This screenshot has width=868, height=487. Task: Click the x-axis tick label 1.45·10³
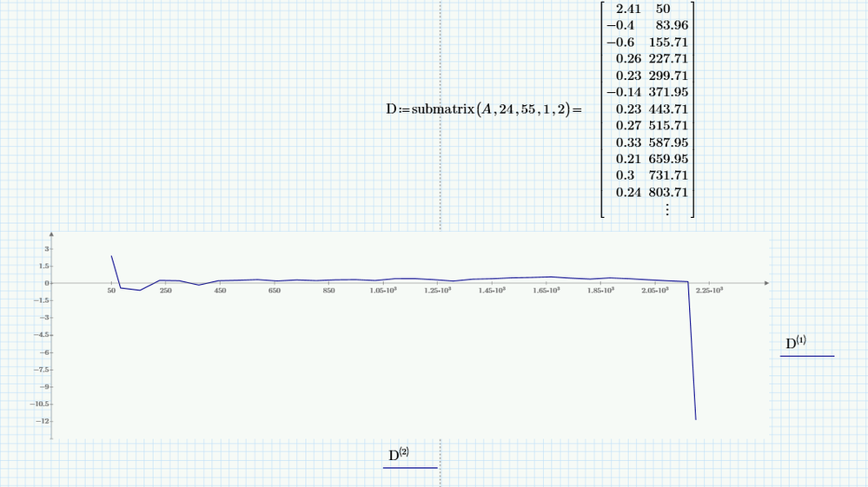(492, 290)
